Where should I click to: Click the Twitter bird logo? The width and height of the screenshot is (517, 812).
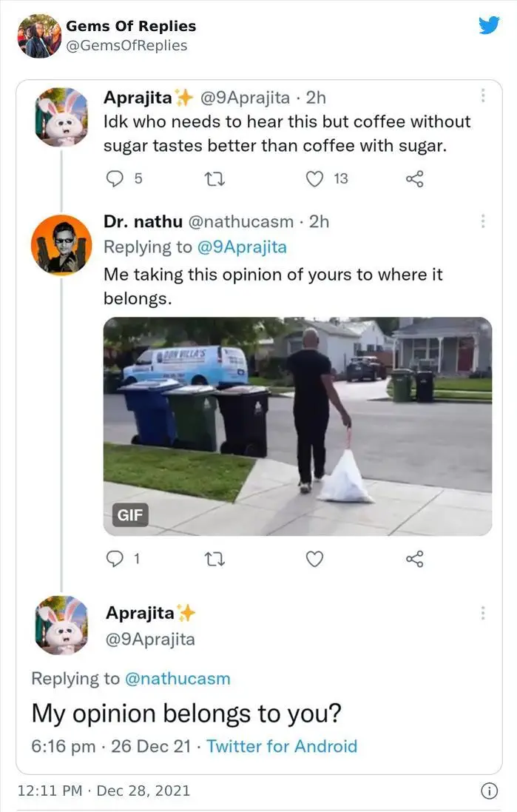[x=489, y=25]
